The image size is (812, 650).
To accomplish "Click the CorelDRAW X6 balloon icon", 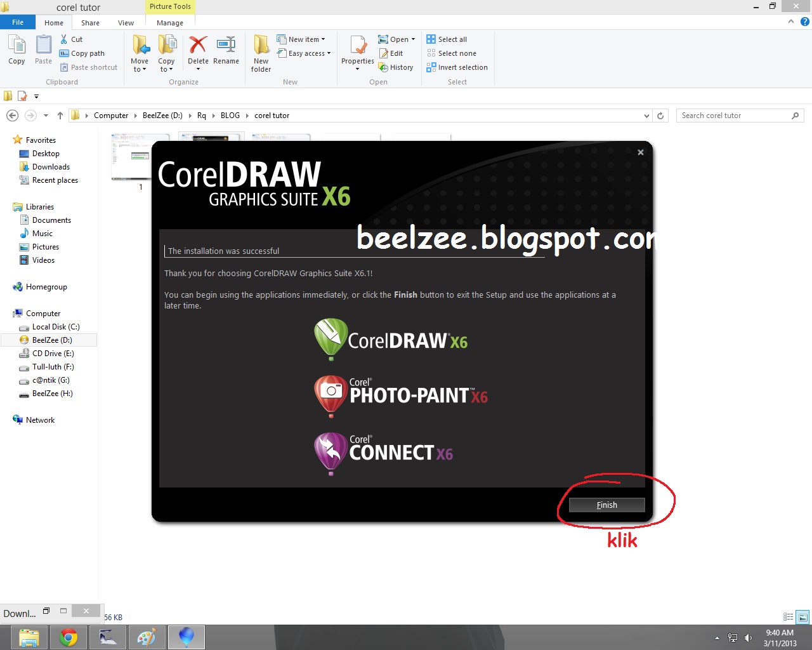I will tap(331, 340).
